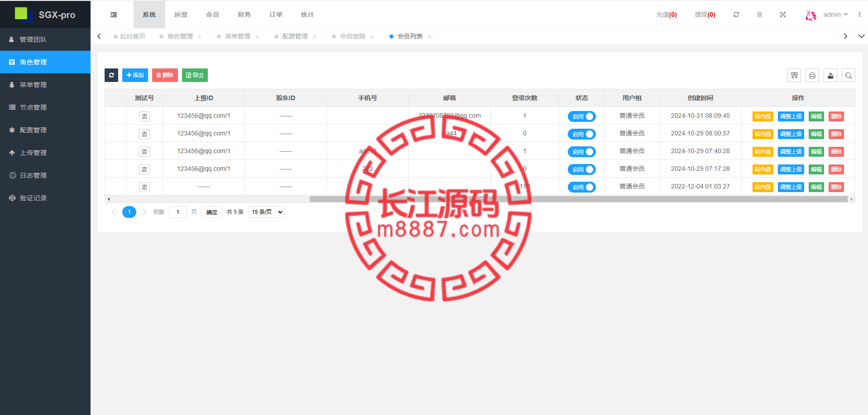Toggle 启用 switch for 2024-10-29 07:17:28 row
The width and height of the screenshot is (868, 415).
tap(582, 169)
